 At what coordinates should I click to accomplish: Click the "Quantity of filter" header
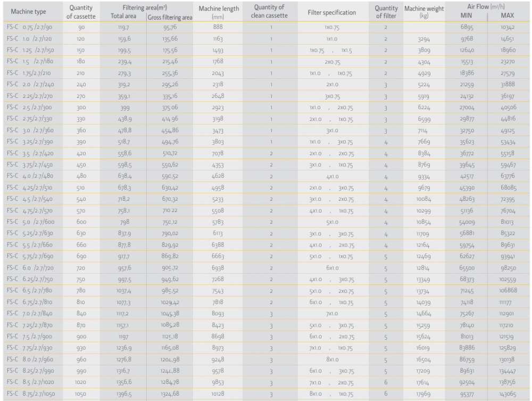click(386, 12)
